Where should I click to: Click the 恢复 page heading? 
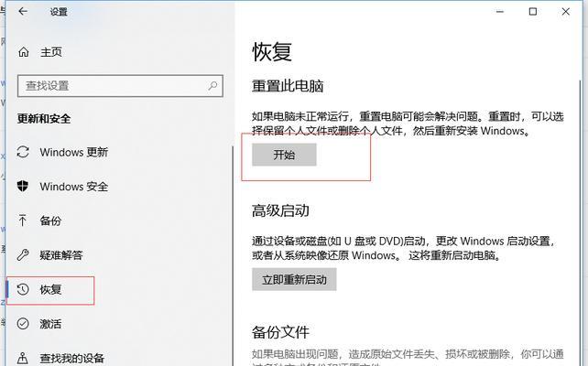pos(272,51)
